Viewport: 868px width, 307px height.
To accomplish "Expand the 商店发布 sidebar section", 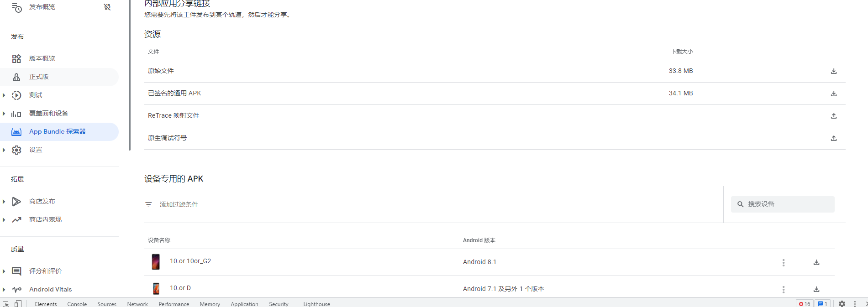I will click(4, 201).
